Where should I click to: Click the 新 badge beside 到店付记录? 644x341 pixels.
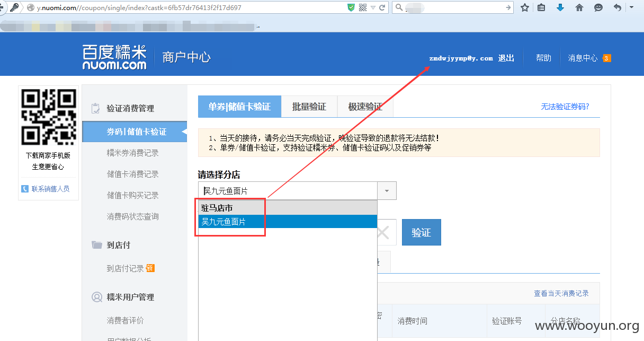(150, 268)
